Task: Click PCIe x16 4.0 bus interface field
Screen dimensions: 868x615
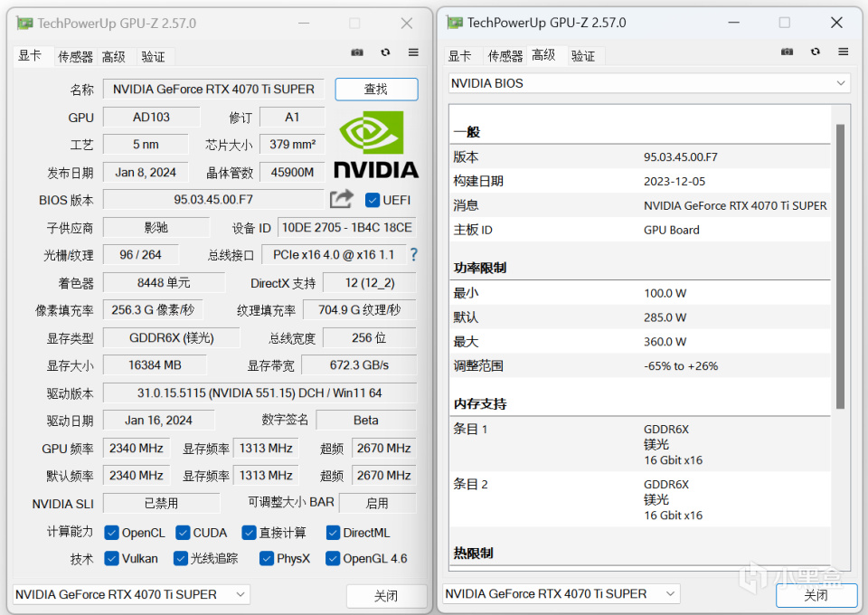Action: click(x=334, y=255)
